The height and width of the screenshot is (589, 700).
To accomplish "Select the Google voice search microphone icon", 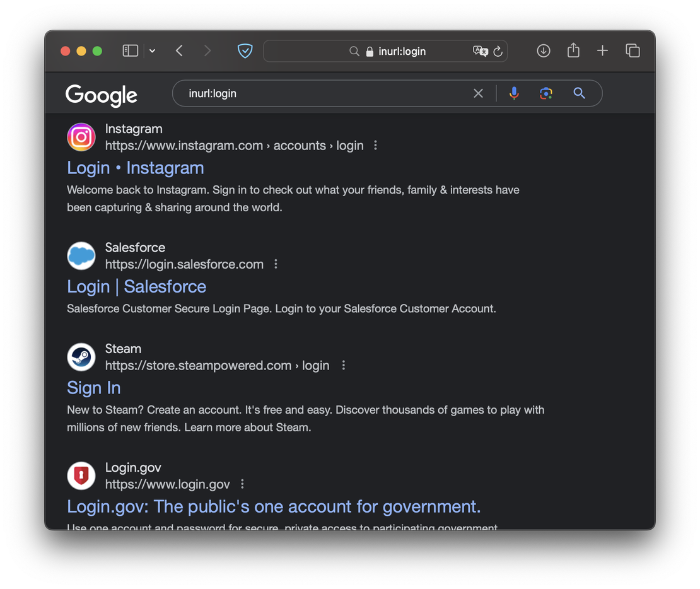I will pos(514,93).
